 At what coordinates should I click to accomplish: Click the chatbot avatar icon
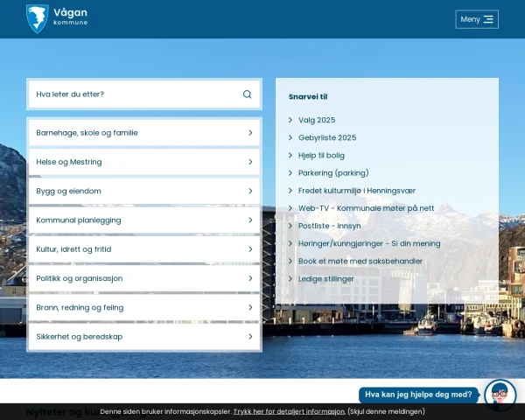(x=500, y=395)
